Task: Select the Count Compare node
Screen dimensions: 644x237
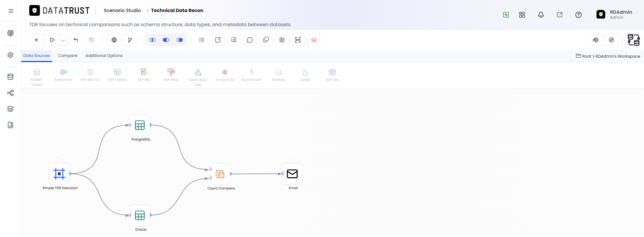Action: [x=220, y=174]
